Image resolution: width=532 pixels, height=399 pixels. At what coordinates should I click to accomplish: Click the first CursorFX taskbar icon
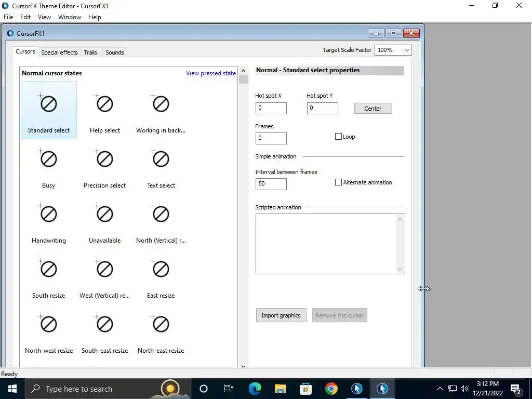(356, 389)
